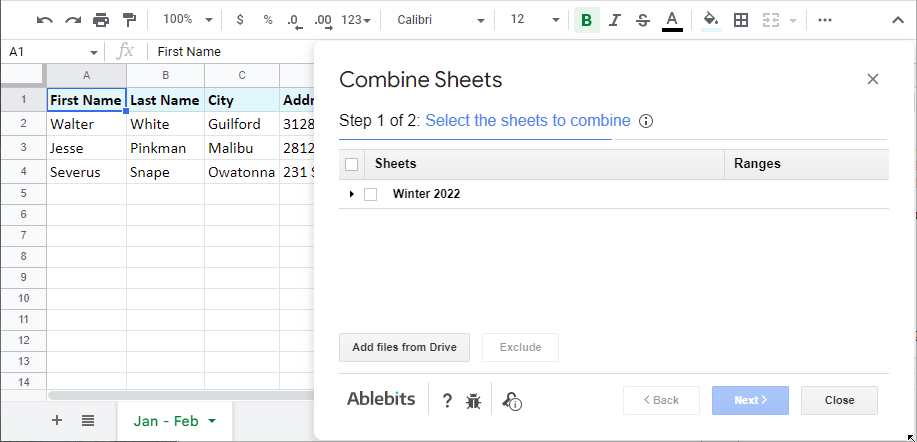Click the formula bar input field
The height and width of the screenshot is (442, 917).
point(230,51)
